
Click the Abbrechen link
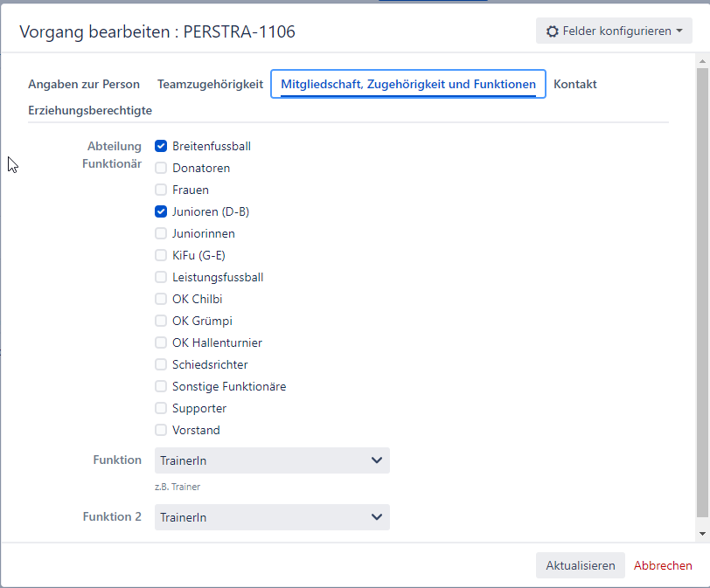[x=663, y=565]
